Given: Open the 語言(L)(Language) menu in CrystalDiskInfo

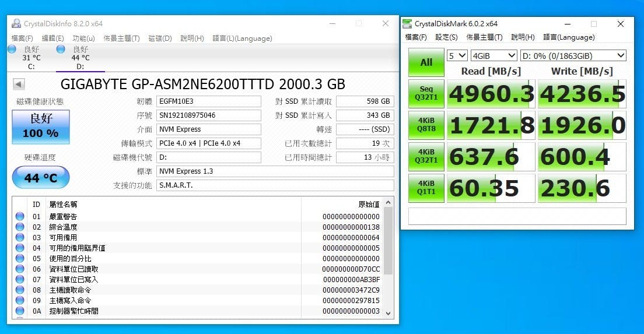Looking at the screenshot, I should point(242,38).
